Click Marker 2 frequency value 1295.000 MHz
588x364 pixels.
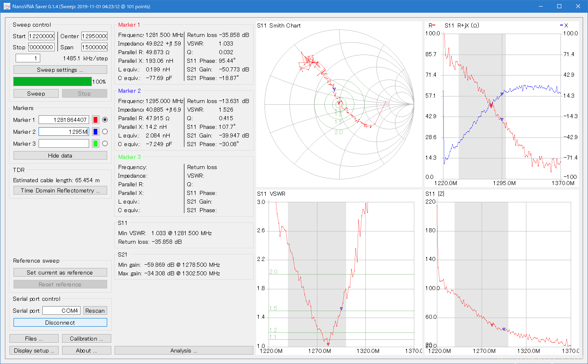point(164,101)
